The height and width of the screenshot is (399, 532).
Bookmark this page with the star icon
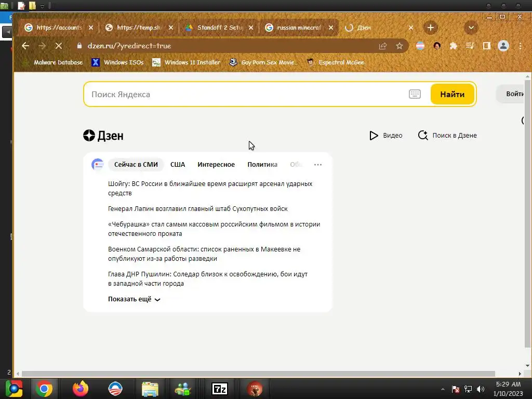(x=400, y=46)
